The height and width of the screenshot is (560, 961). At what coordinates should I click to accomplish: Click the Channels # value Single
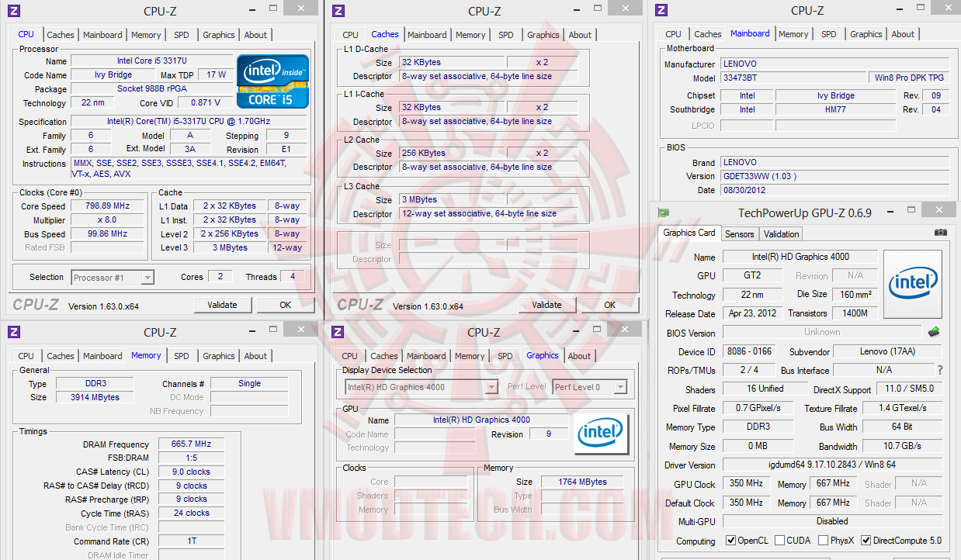[249, 383]
